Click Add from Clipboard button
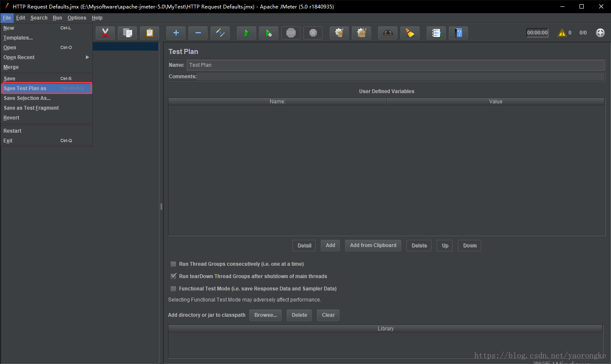 pos(373,245)
